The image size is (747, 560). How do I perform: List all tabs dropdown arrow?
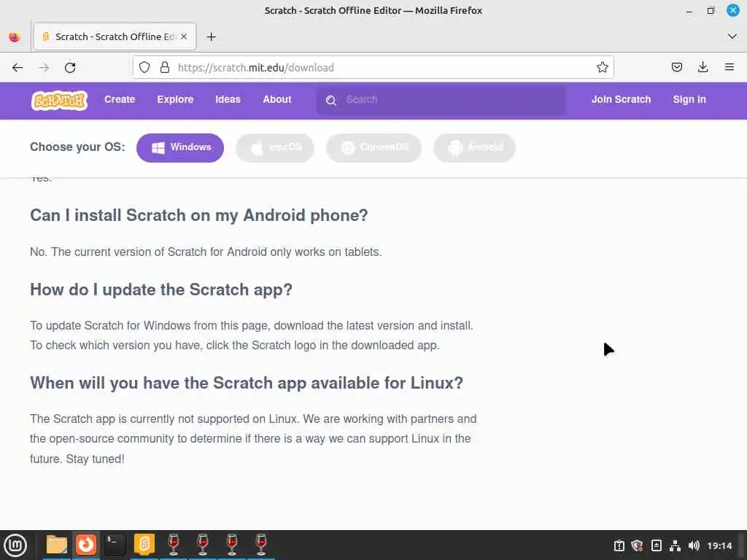pyautogui.click(x=732, y=36)
